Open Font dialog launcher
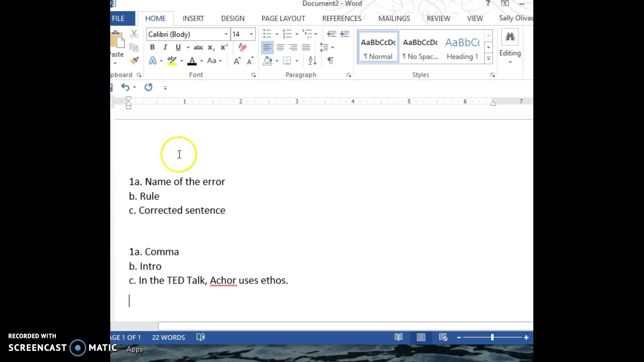This screenshot has width=644, height=362. (x=254, y=75)
